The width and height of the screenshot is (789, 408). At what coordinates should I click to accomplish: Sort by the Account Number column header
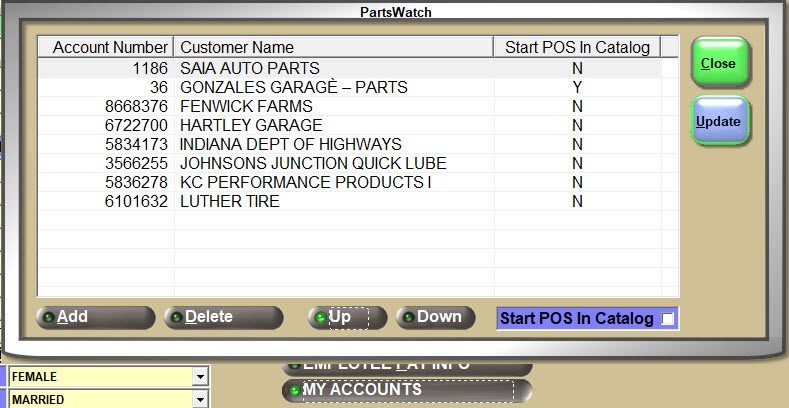tap(106, 47)
